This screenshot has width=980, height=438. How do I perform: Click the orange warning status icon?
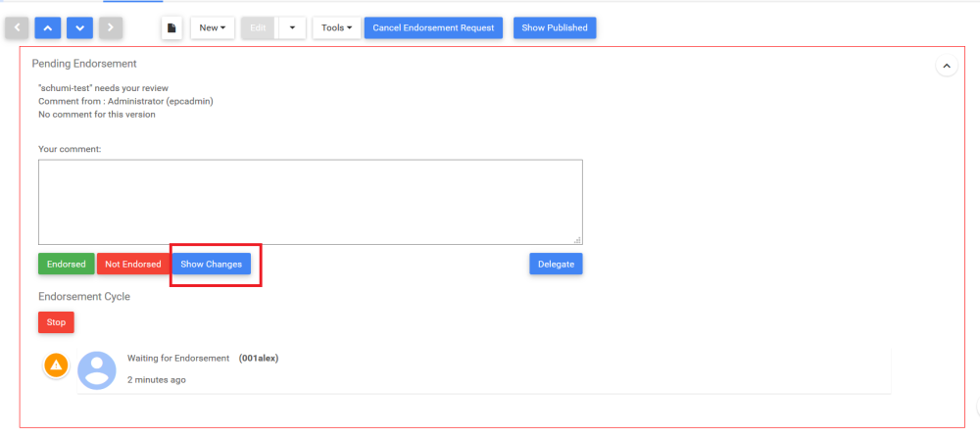coord(56,365)
